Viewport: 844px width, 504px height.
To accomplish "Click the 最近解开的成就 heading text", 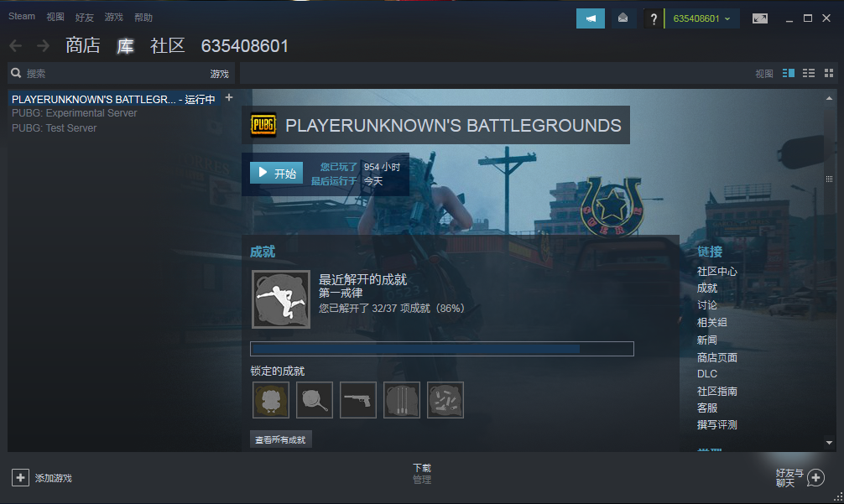I will tap(362, 279).
